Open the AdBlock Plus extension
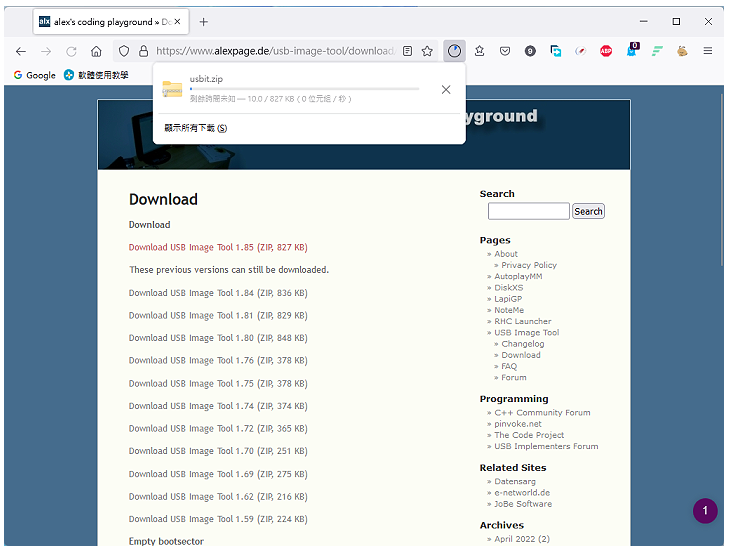This screenshot has height=550, width=731. coord(606,51)
